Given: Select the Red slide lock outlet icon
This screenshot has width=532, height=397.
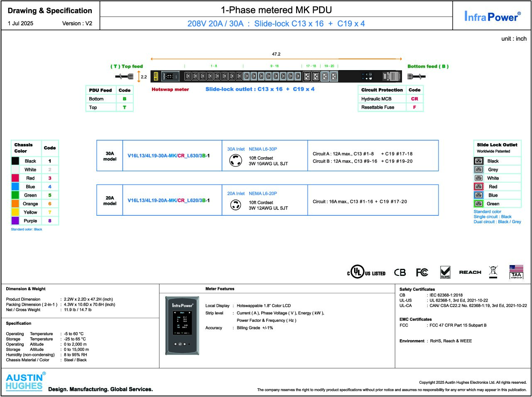Looking at the screenshot, I should point(479,187).
